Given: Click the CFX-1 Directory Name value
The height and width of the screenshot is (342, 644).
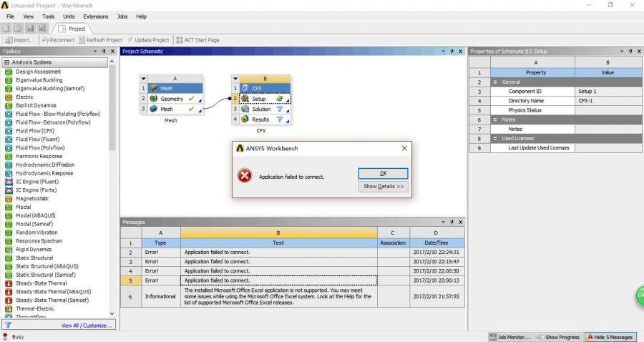Looking at the screenshot, I should pos(608,101).
